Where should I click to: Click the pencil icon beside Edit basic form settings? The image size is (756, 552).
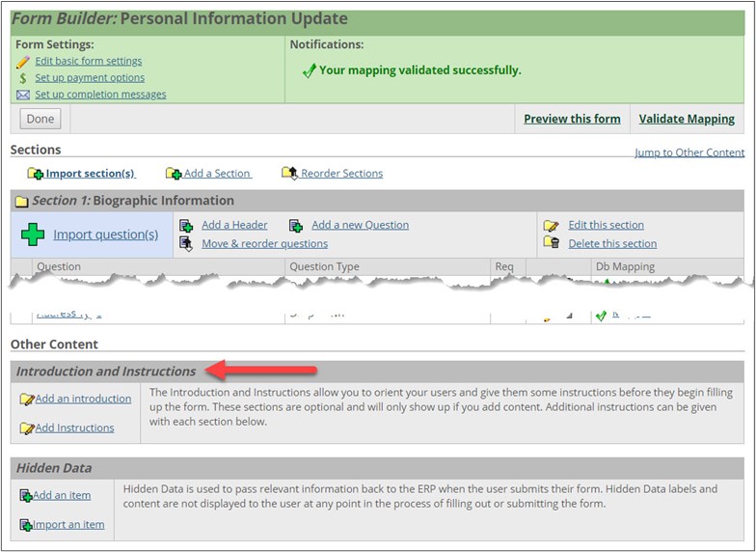(x=23, y=62)
